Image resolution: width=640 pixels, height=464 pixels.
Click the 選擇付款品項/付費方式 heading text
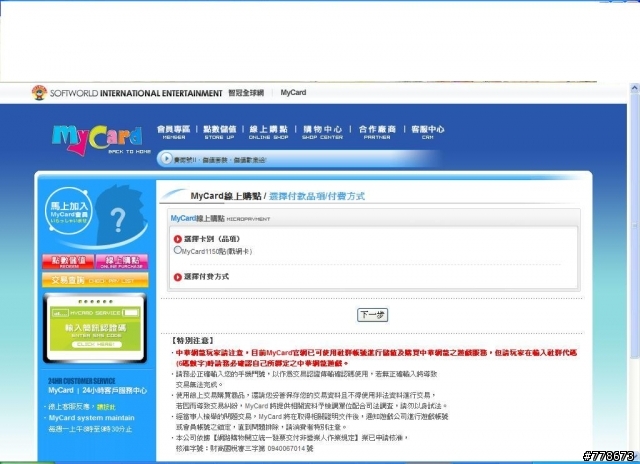(317, 196)
